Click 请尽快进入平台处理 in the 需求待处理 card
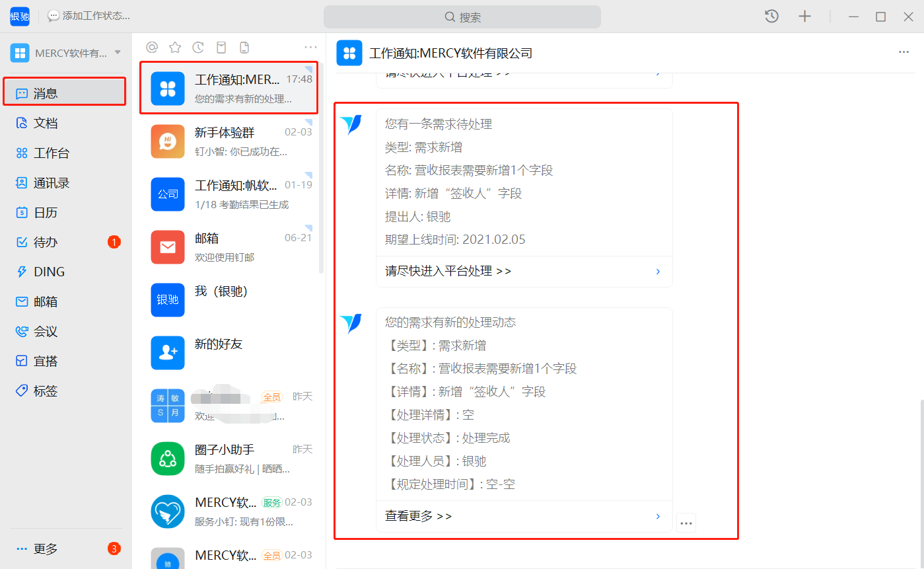Viewport: 924px width, 569px height. 524,272
